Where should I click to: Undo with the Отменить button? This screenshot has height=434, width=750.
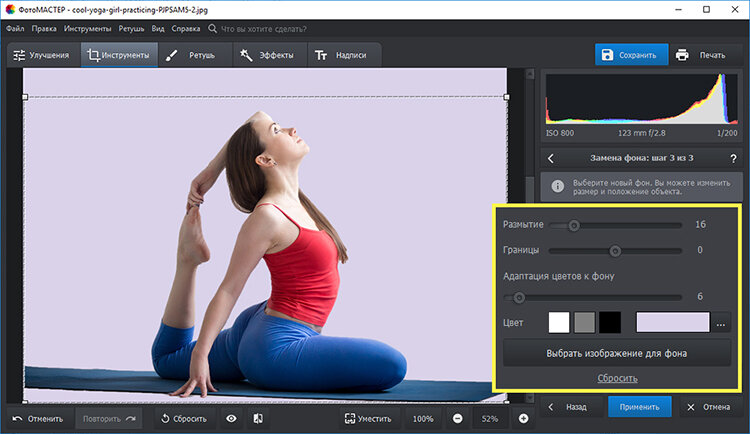(38, 419)
